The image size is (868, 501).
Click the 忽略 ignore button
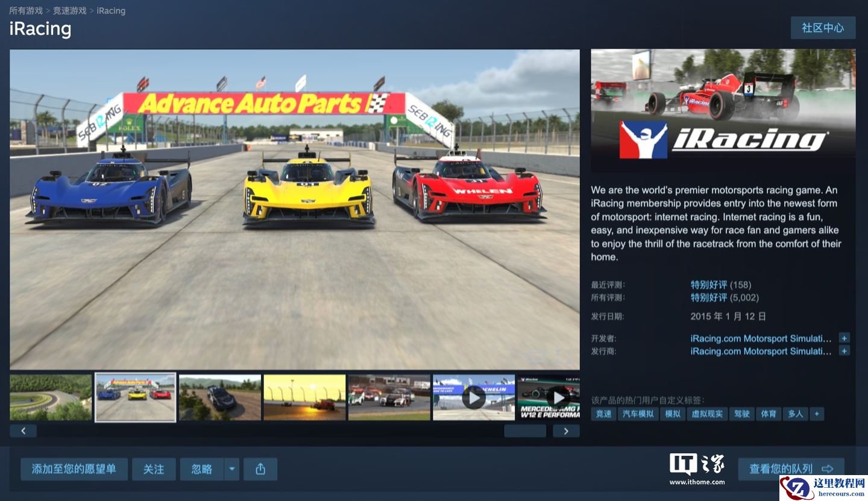click(x=202, y=469)
